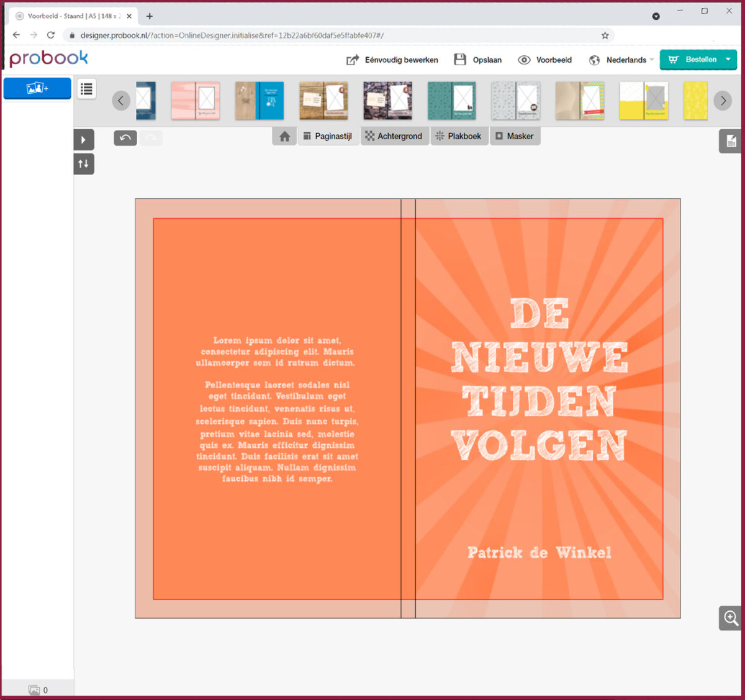Image resolution: width=745 pixels, height=700 pixels.
Task: Save the design via the Opslaan icon
Action: coord(460,59)
